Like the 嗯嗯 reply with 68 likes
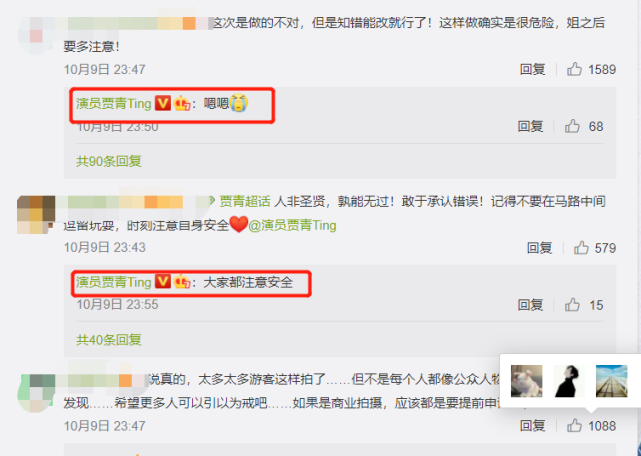 [572, 126]
